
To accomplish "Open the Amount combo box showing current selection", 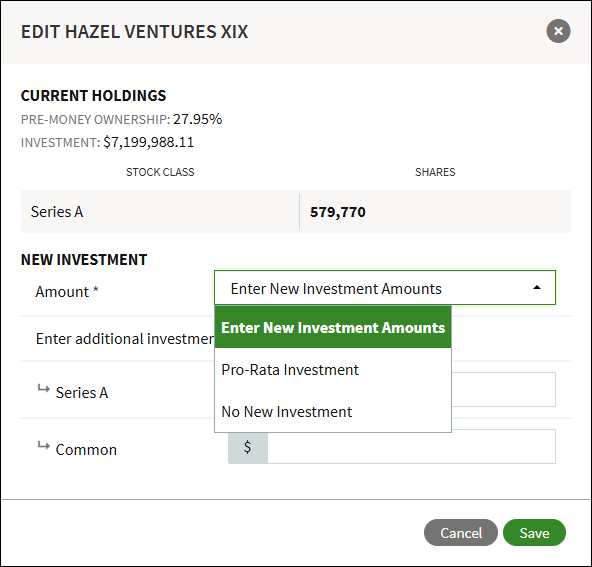I will click(385, 288).
